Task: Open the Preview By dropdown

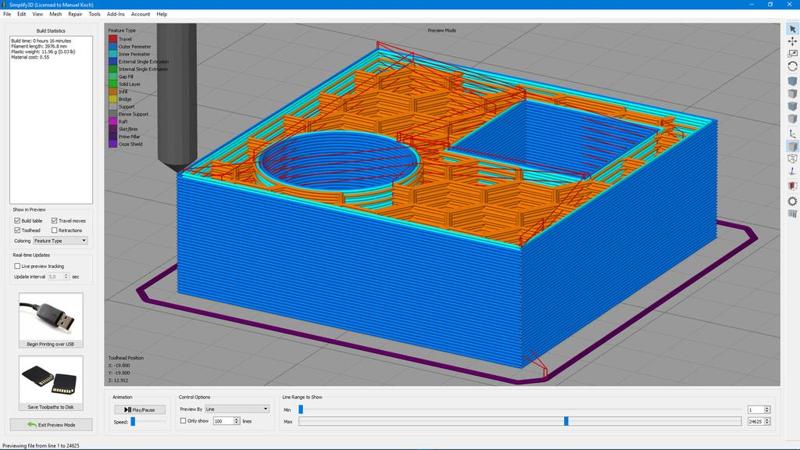Action: 237,409
